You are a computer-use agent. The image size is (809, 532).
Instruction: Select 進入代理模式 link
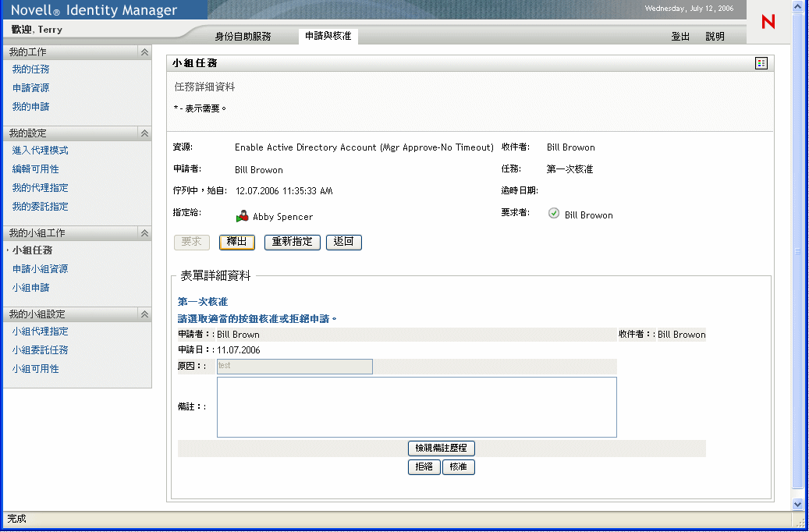[x=41, y=150]
